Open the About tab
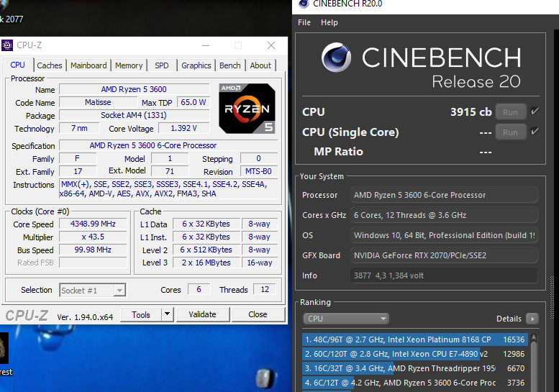Screen dimensions: 559x392 pyautogui.click(x=260, y=65)
